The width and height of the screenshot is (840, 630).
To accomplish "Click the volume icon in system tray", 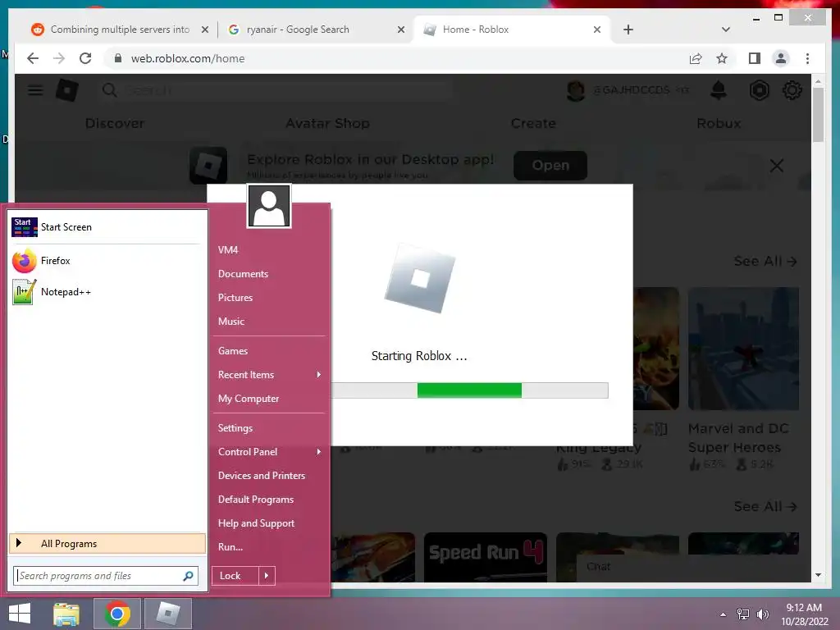I will click(762, 614).
